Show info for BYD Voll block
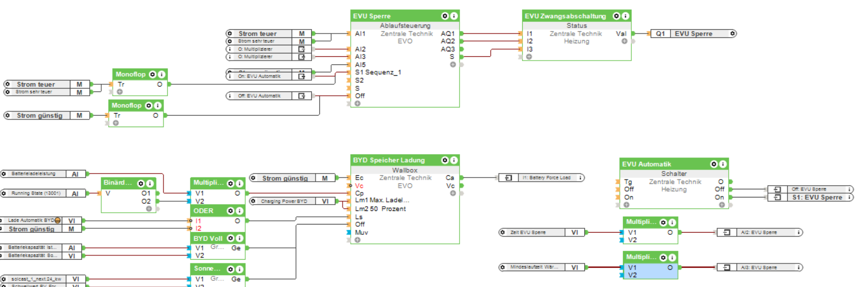Image resolution: width=868 pixels, height=287 pixels. (240, 238)
